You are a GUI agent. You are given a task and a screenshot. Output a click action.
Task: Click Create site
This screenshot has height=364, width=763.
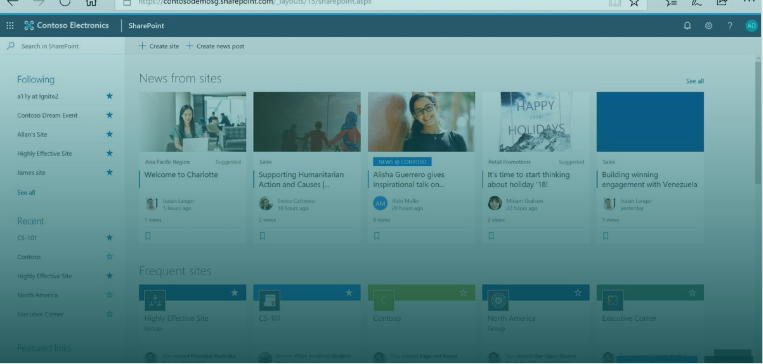(159, 46)
